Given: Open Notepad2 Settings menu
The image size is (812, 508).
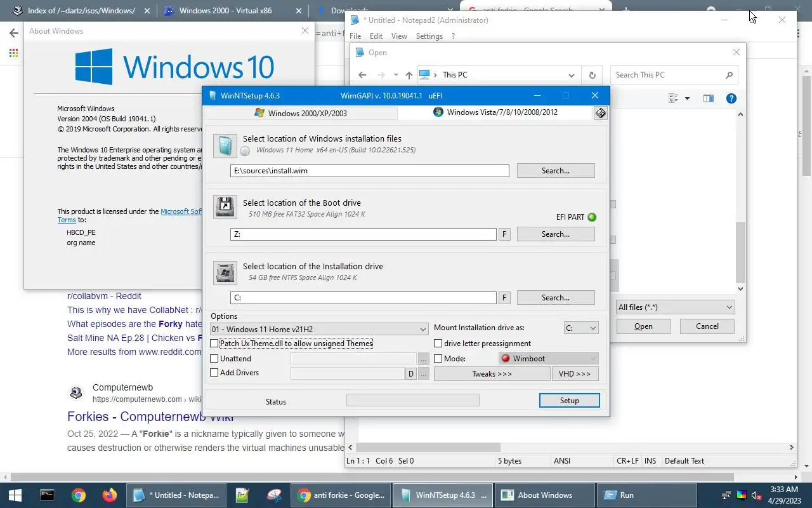Looking at the screenshot, I should pyautogui.click(x=429, y=36).
